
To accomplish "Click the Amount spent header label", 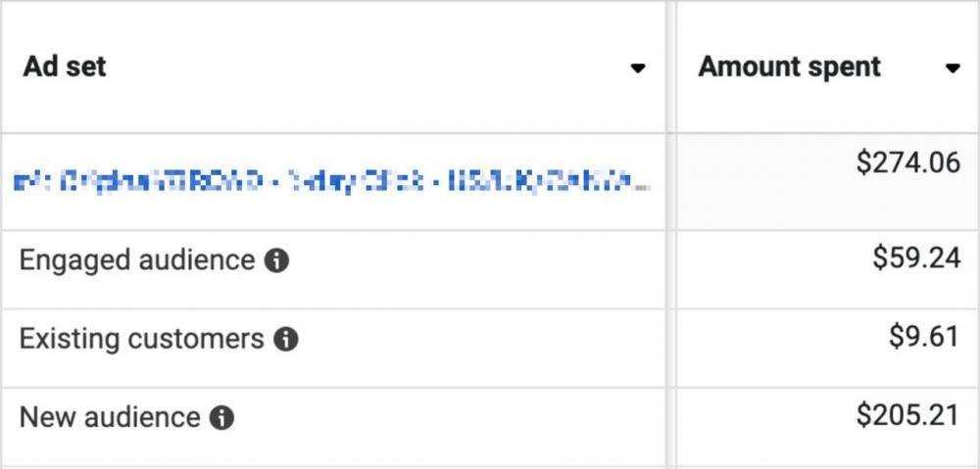I will tap(789, 67).
